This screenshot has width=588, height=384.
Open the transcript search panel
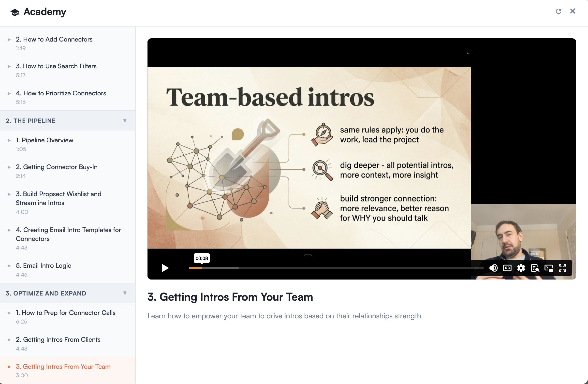(x=535, y=268)
